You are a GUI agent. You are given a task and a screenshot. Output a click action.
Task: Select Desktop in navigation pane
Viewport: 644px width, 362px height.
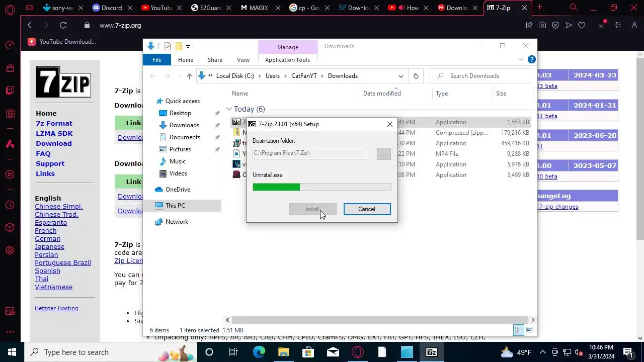coord(180,113)
